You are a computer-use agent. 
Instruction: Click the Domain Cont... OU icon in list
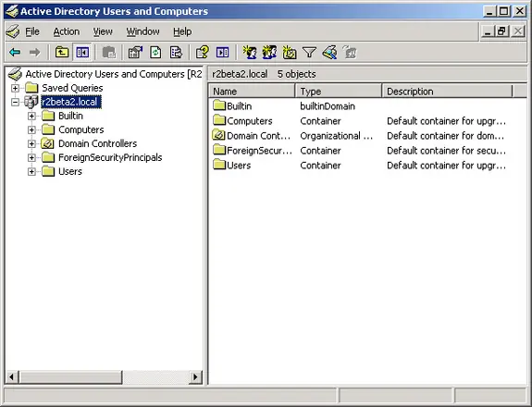click(x=219, y=135)
